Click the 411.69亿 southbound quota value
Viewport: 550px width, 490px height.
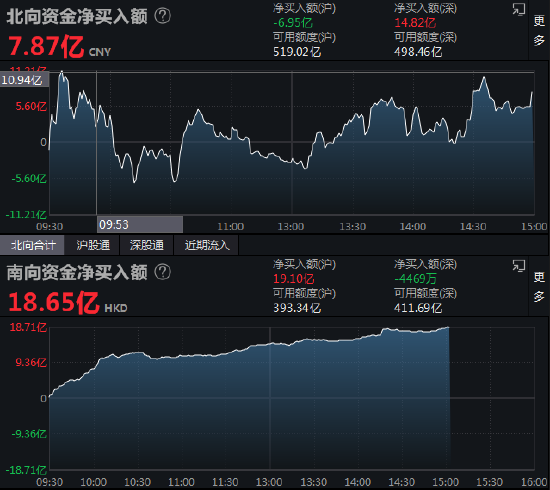(x=418, y=308)
